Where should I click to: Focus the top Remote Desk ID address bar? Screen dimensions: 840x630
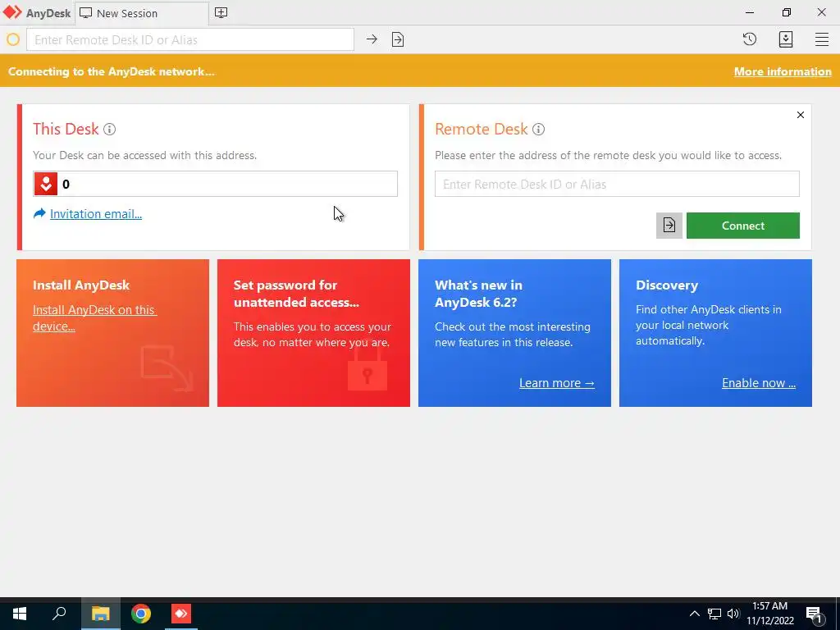(x=190, y=39)
